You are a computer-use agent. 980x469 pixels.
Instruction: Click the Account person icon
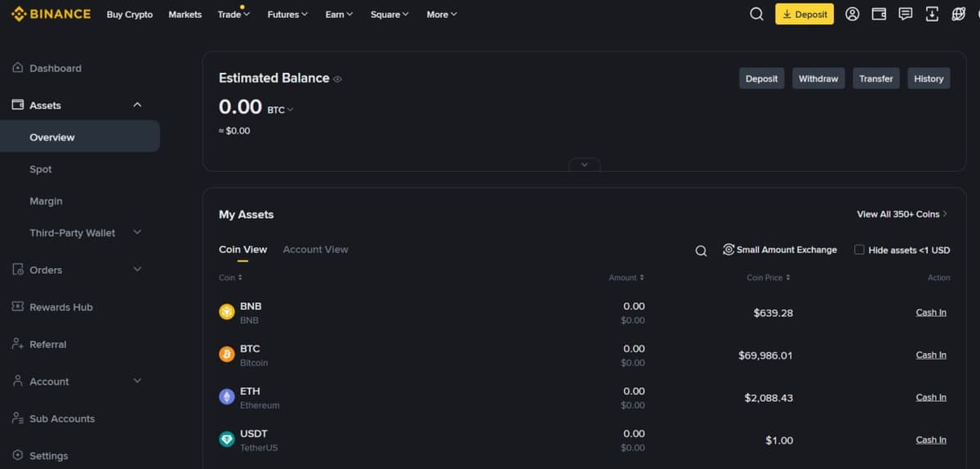coord(18,381)
